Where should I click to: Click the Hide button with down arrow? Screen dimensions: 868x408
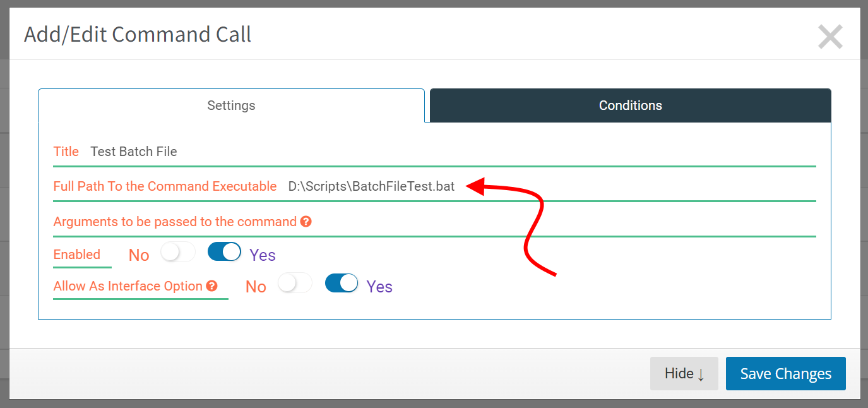coord(684,374)
